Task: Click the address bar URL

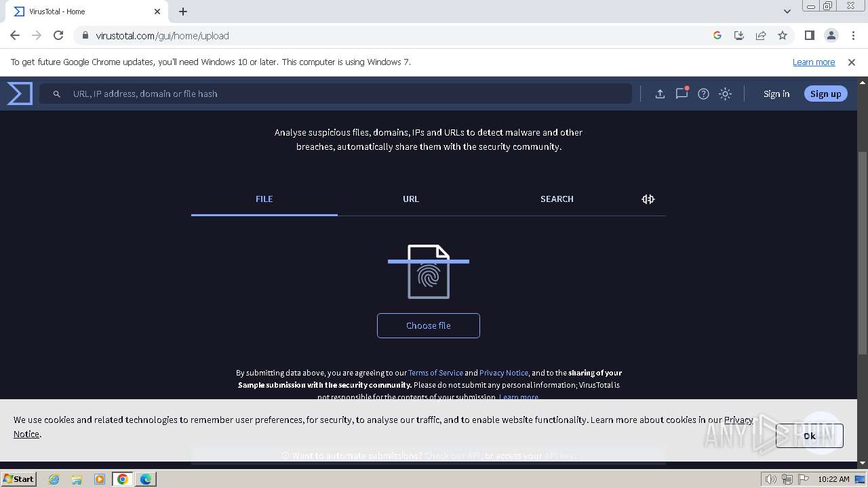Action: click(x=163, y=36)
